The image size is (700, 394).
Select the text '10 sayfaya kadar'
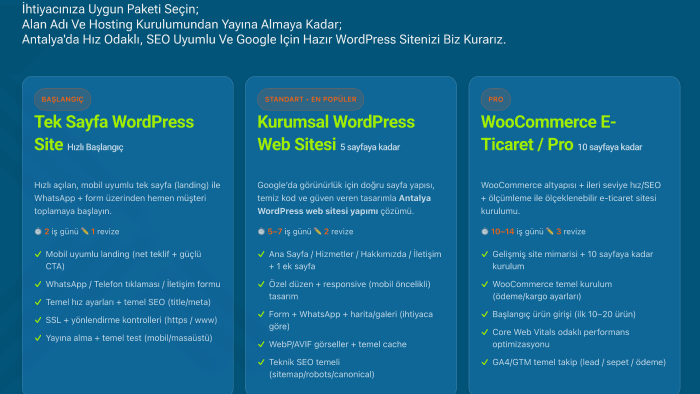pos(610,147)
